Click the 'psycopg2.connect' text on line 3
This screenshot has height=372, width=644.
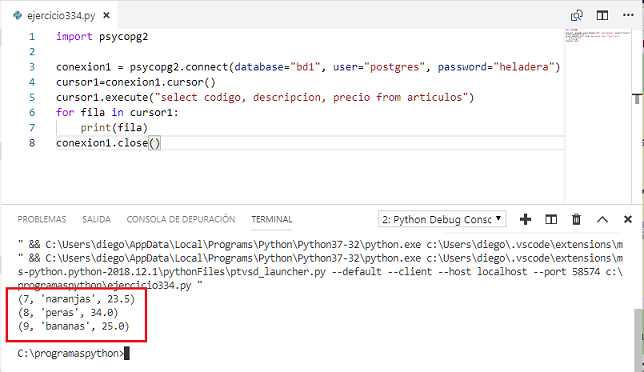[179, 67]
